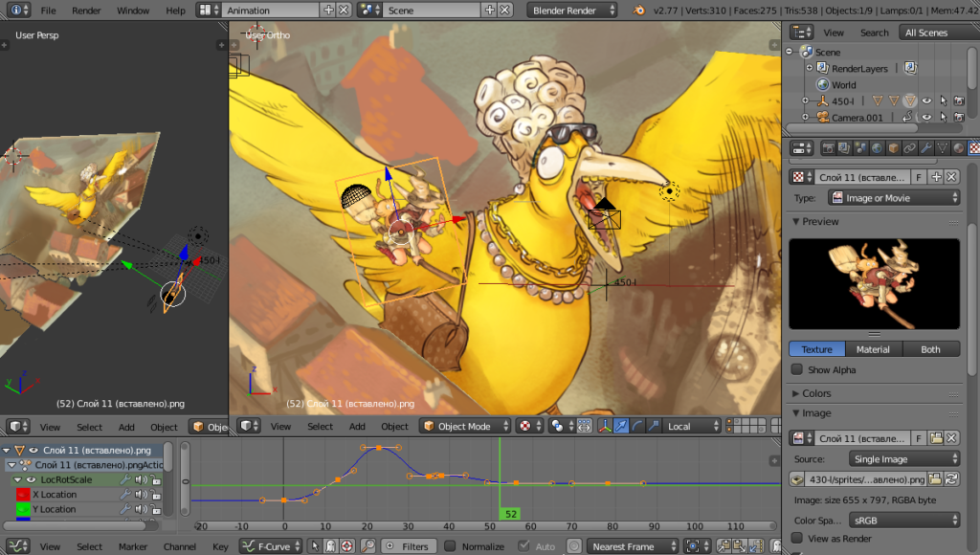Screen dimensions: 980x555
Task: Open the Object Mode dropdown
Action: 465,426
